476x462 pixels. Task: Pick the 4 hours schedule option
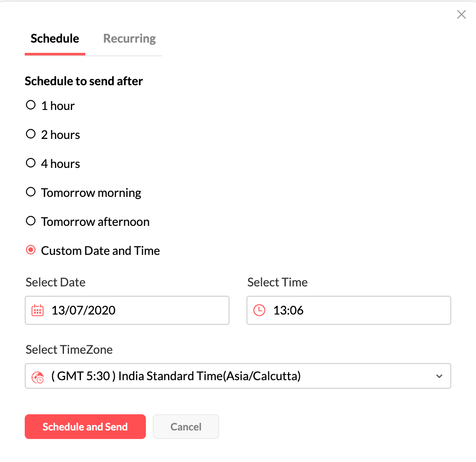tap(31, 163)
